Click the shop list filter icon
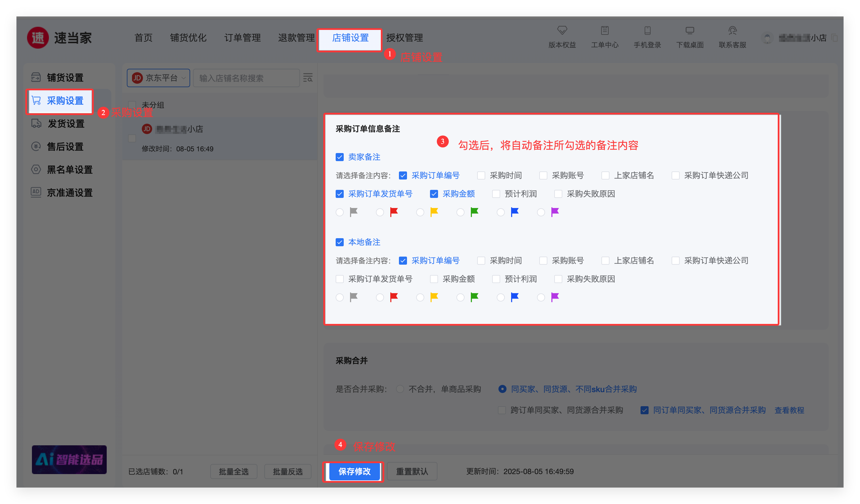 pos(308,78)
